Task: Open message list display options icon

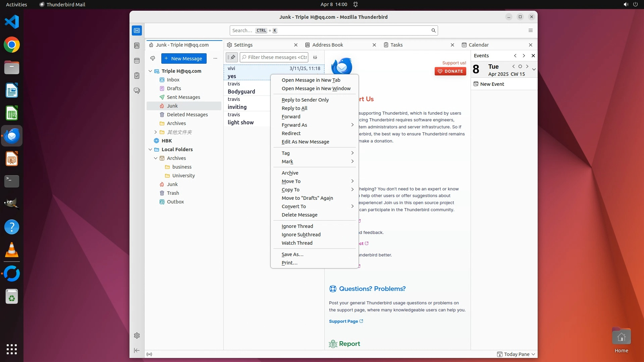Action: tap(315, 57)
